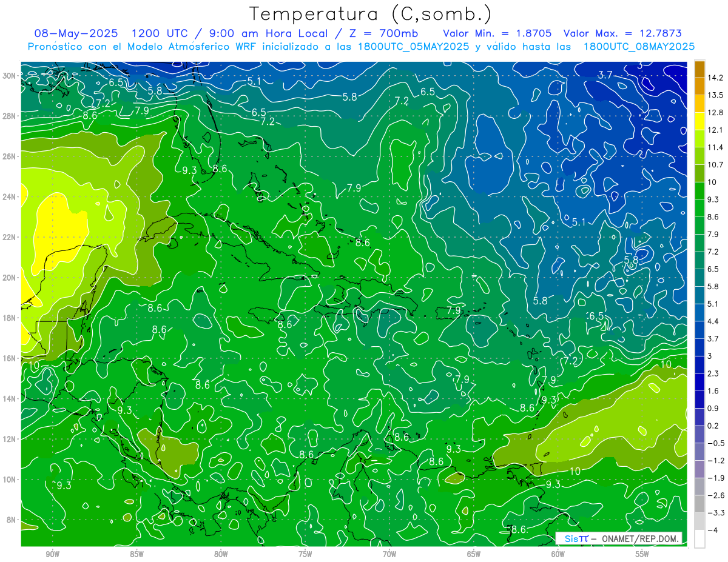Select the white swatch below -4 in legend
The width and height of the screenshot is (728, 562).
(x=699, y=538)
